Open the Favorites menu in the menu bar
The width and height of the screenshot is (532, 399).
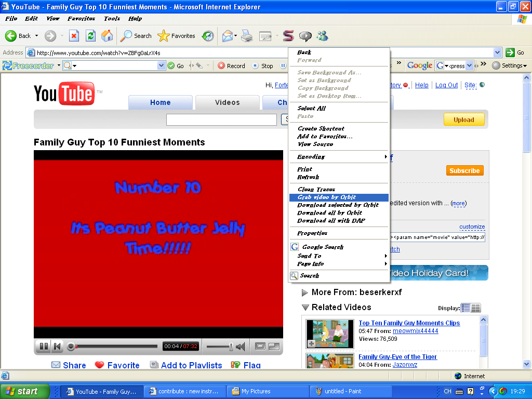pyautogui.click(x=81, y=18)
